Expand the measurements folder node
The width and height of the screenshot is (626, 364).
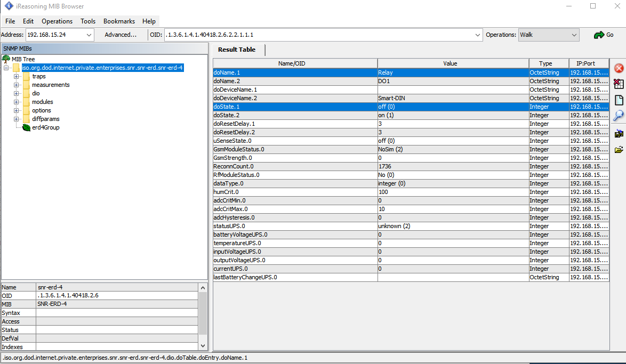(17, 85)
